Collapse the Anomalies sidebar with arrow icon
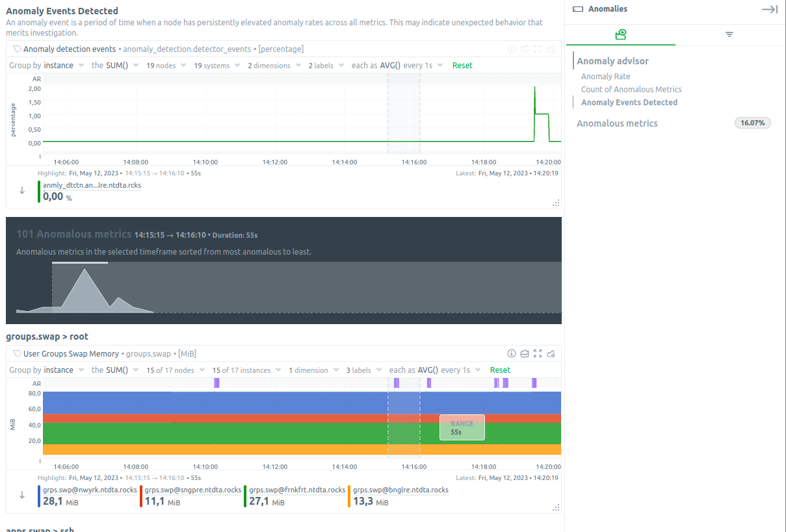 click(x=769, y=9)
